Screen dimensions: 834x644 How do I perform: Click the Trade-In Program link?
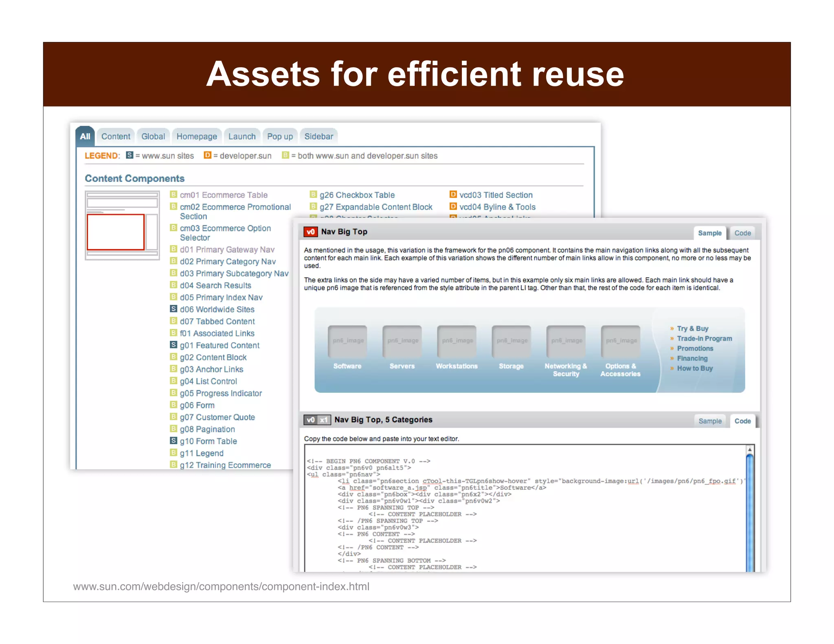[704, 338]
